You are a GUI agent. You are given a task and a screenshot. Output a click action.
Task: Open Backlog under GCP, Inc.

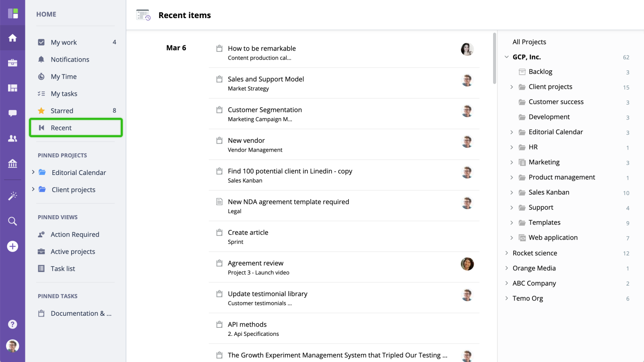[x=541, y=72]
